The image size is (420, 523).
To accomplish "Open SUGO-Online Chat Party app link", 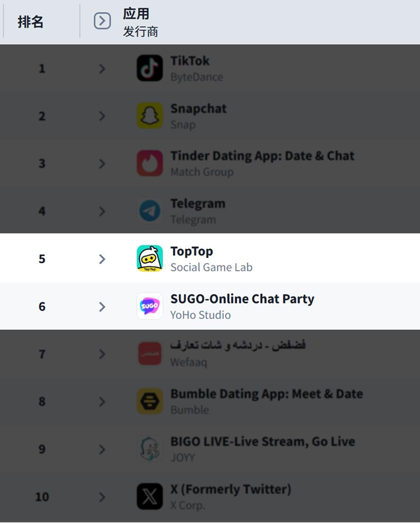I will (x=242, y=299).
